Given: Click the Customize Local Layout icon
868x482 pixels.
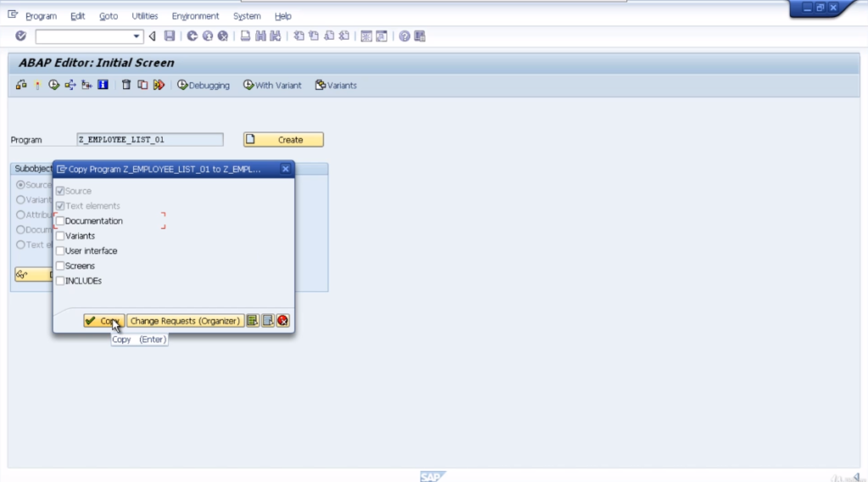Looking at the screenshot, I should click(x=420, y=36).
